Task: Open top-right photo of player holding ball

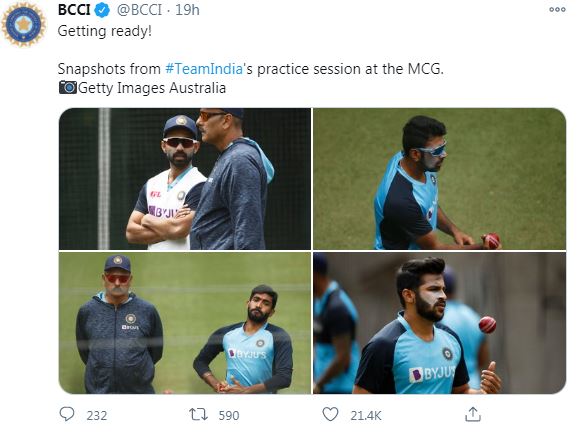Action: point(439,179)
